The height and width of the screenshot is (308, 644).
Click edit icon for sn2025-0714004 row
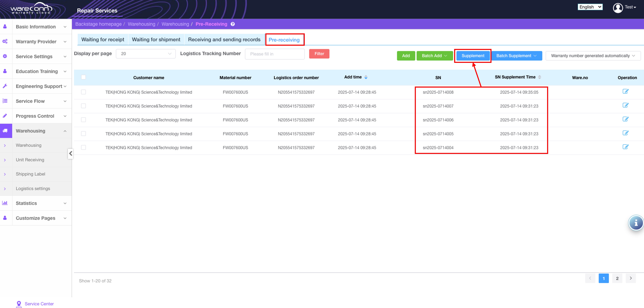point(625,147)
